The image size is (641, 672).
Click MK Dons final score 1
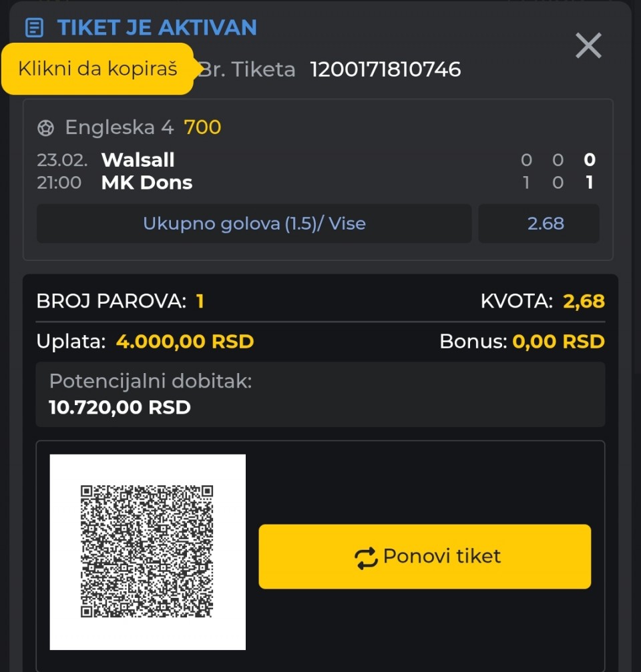(x=589, y=183)
